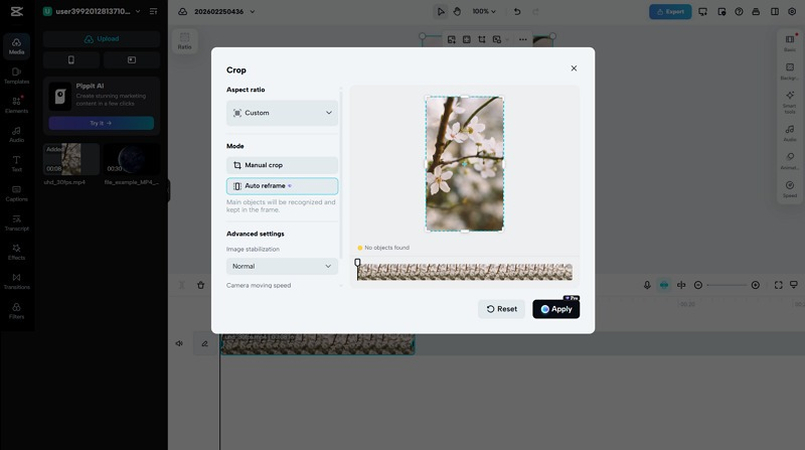Choose Manual crop mode
This screenshot has height=450, width=805.
(282, 165)
